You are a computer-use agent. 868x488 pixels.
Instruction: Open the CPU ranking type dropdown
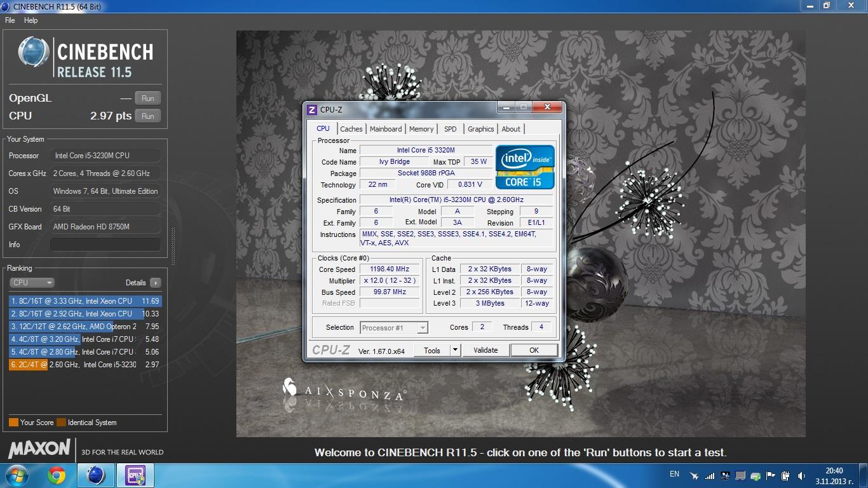[x=32, y=283]
